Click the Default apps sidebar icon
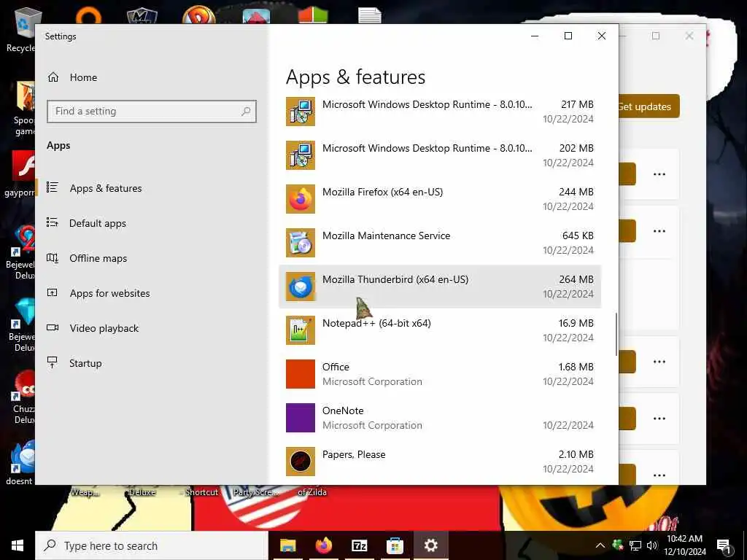Screen dimensions: 747x560 53,222
